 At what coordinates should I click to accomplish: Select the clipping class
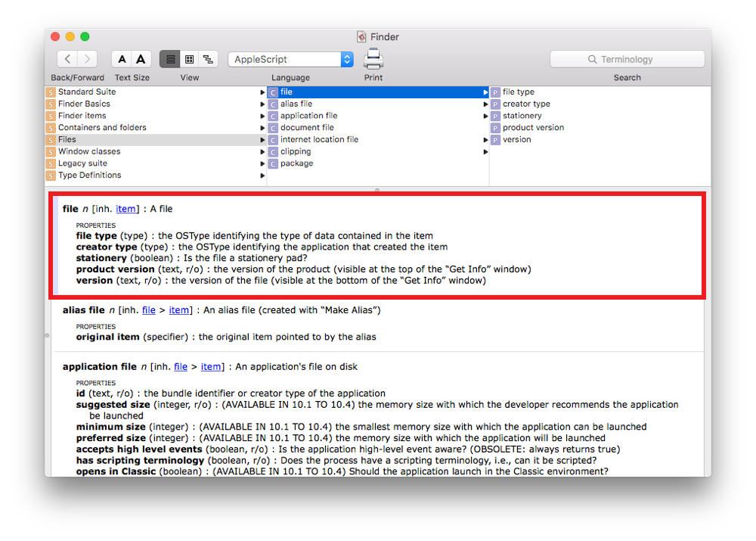click(x=378, y=151)
